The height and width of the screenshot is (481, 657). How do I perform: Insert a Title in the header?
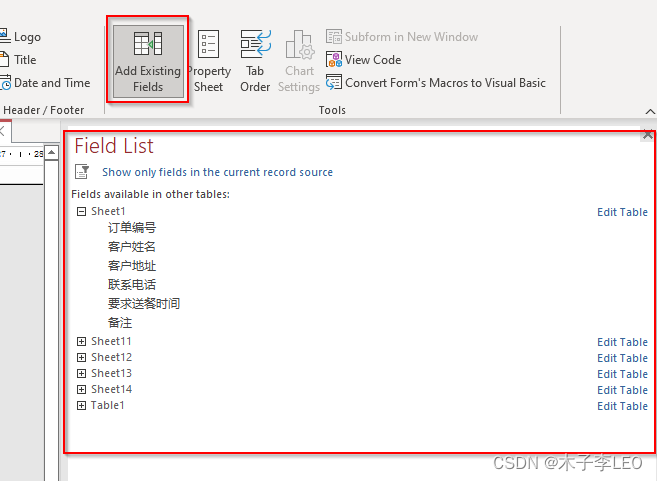(x=18, y=59)
